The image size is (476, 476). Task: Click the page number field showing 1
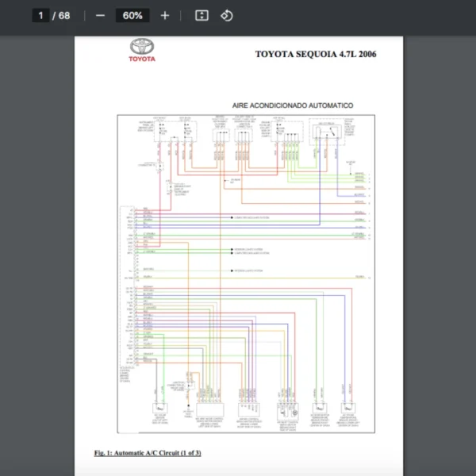point(40,16)
